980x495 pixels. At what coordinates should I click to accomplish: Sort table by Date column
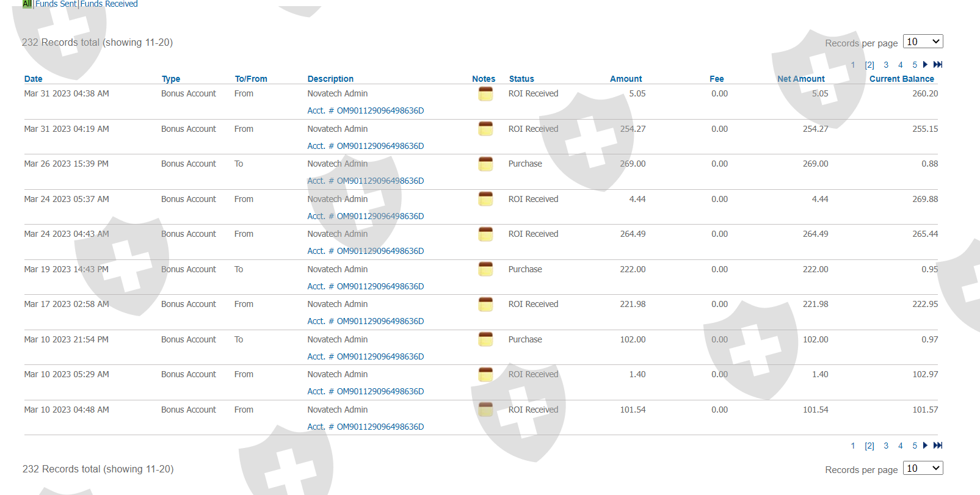(34, 79)
